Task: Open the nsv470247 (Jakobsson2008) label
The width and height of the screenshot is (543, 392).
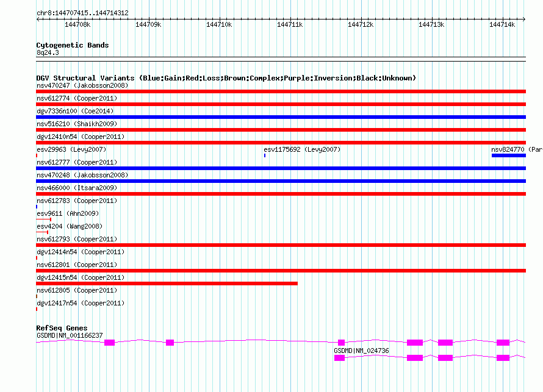Action: point(82,85)
